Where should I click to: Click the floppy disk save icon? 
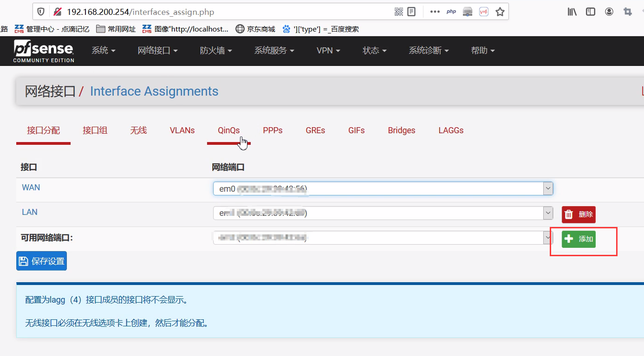point(24,261)
